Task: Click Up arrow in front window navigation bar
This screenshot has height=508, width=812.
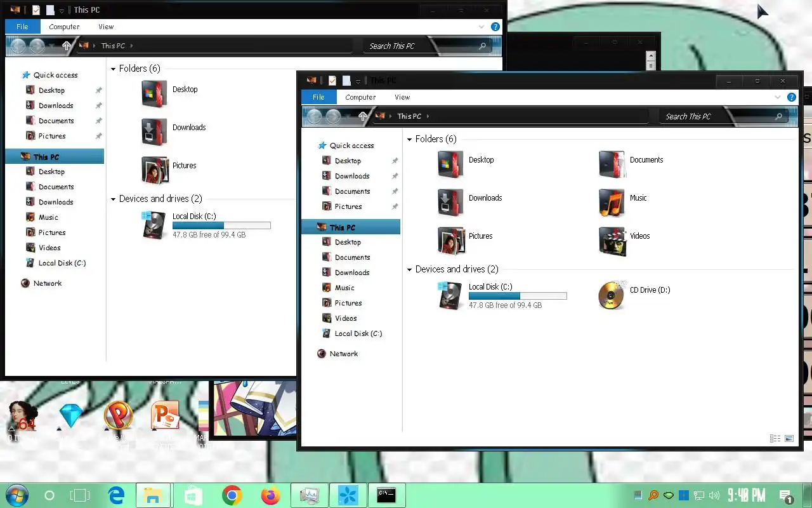Action: 362,116
